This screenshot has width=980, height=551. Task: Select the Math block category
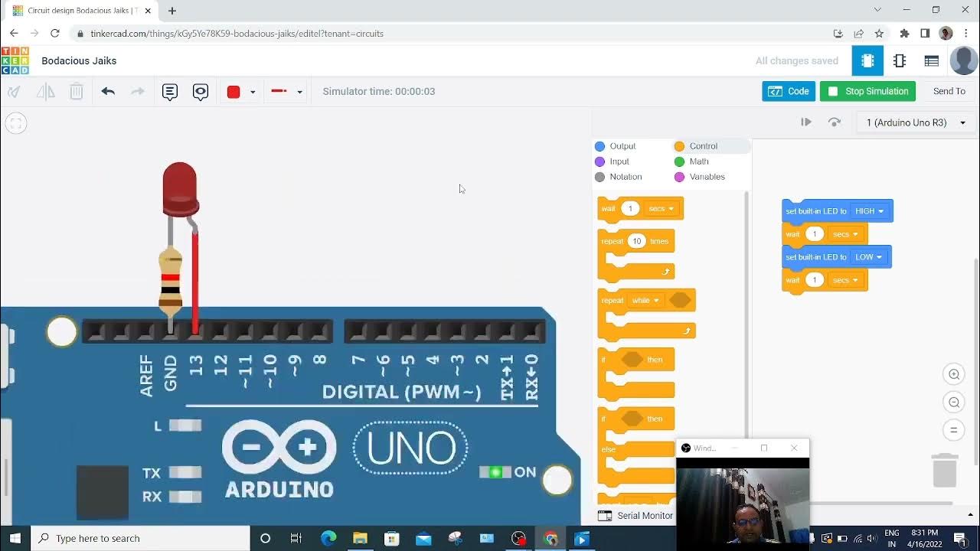tap(692, 161)
